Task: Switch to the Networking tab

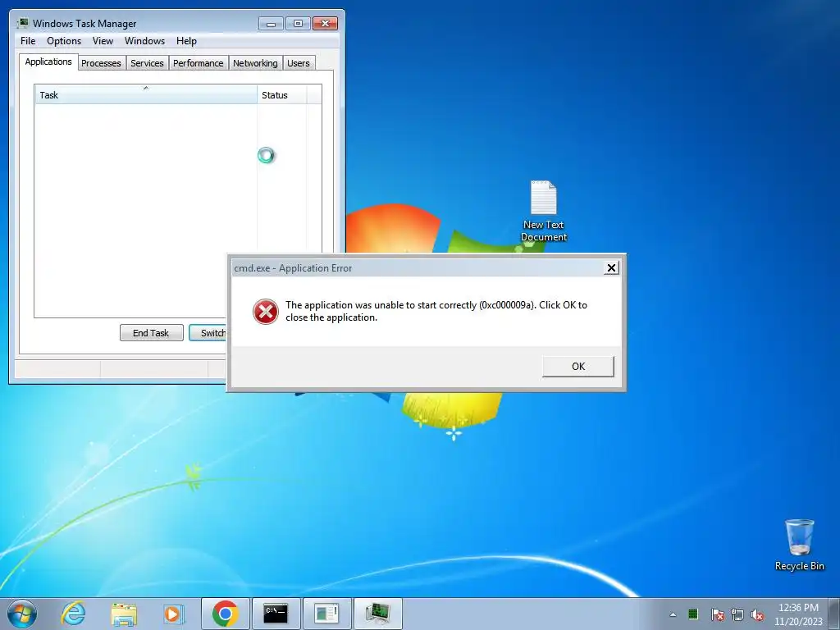Action: point(255,63)
